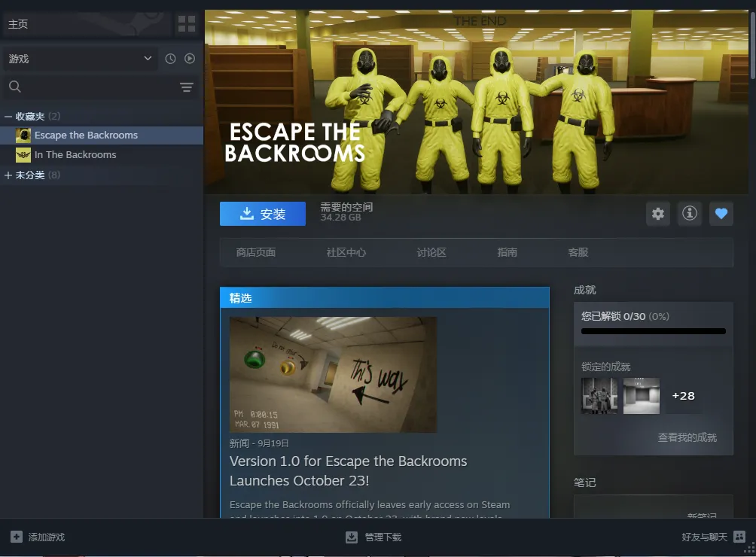Open 查看我的成就 link
Screen dimensions: 756x557
pyautogui.click(x=687, y=437)
